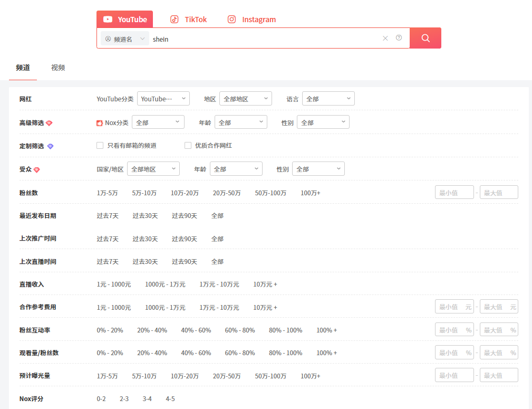
Task: Select the 频道 tab
Action: [x=23, y=68]
